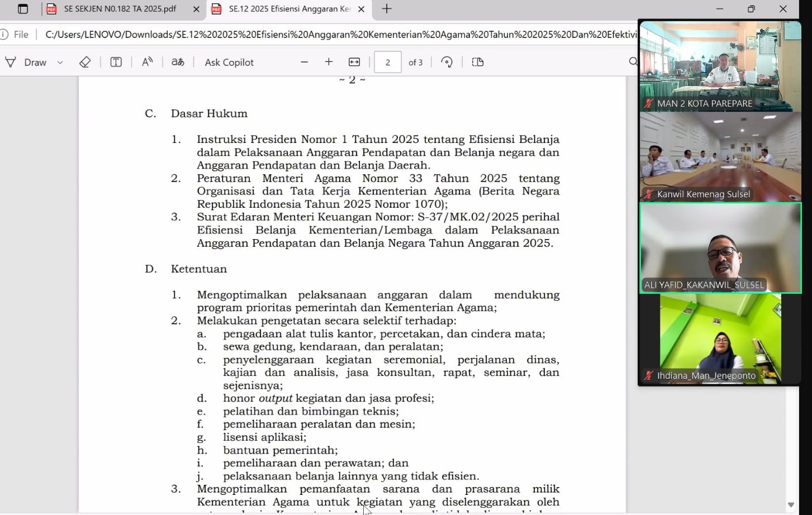Open Ask Copilot
This screenshot has height=515, width=812.
(x=229, y=62)
